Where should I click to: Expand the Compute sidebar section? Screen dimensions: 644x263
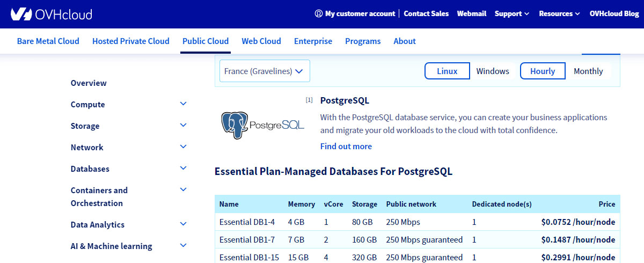[x=184, y=104]
